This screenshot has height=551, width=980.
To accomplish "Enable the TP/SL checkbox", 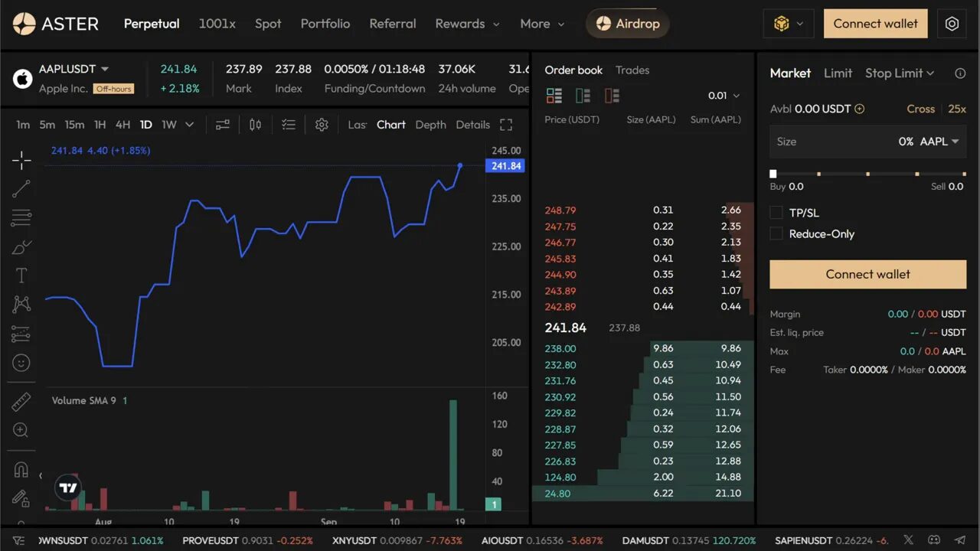I will 776,213.
